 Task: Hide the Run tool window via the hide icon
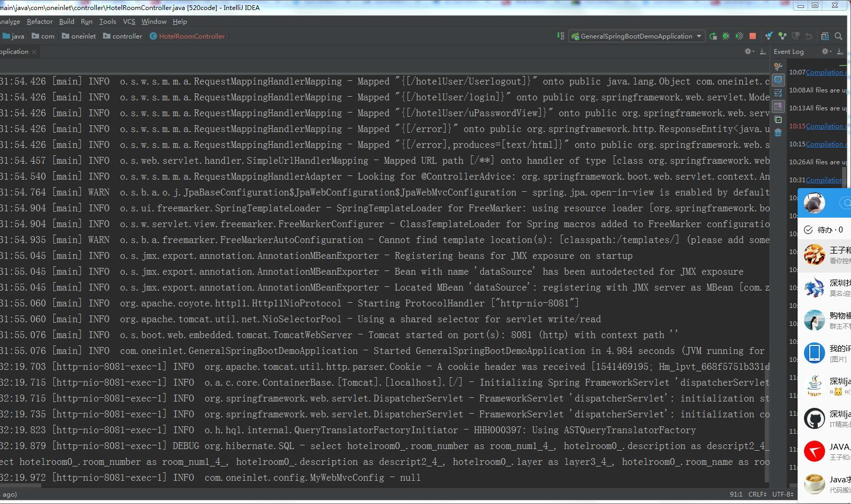pos(763,51)
